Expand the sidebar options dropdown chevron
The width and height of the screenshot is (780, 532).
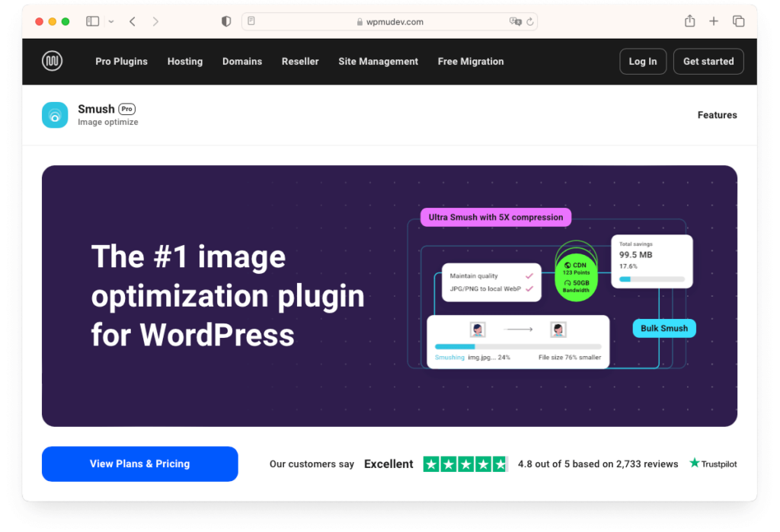[x=111, y=21]
